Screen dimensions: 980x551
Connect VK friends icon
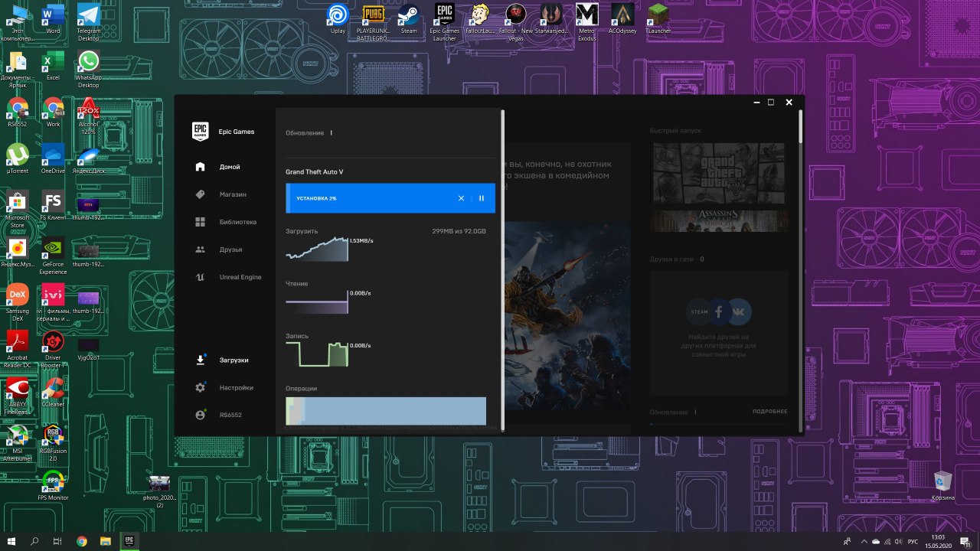739,311
